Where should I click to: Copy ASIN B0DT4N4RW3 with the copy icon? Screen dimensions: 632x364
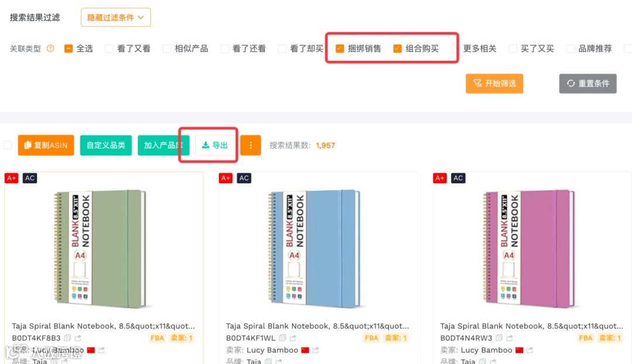pos(497,338)
